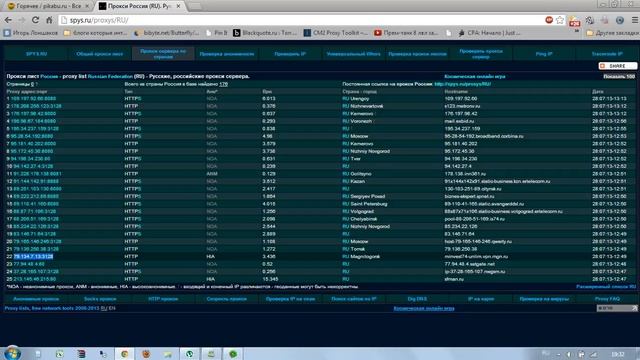Click the Volgograd city cell
Image resolution: width=640 pixels, height=360 pixels.
(362, 211)
